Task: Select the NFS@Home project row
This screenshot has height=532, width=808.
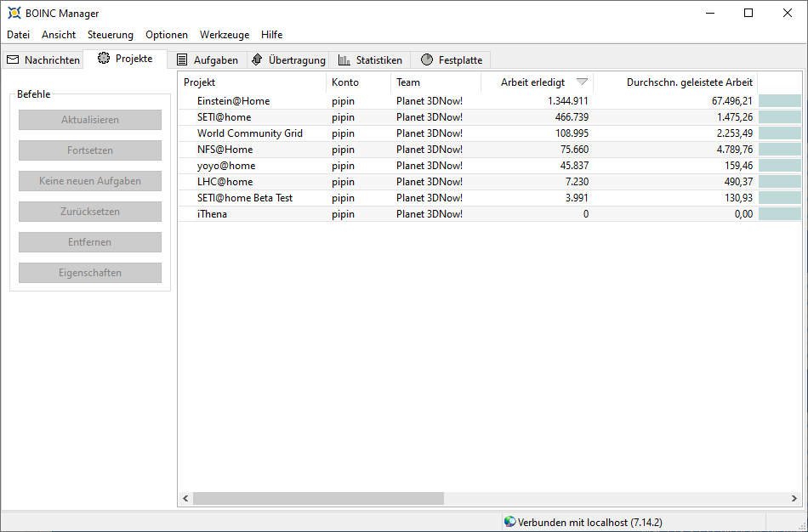Action: point(490,150)
